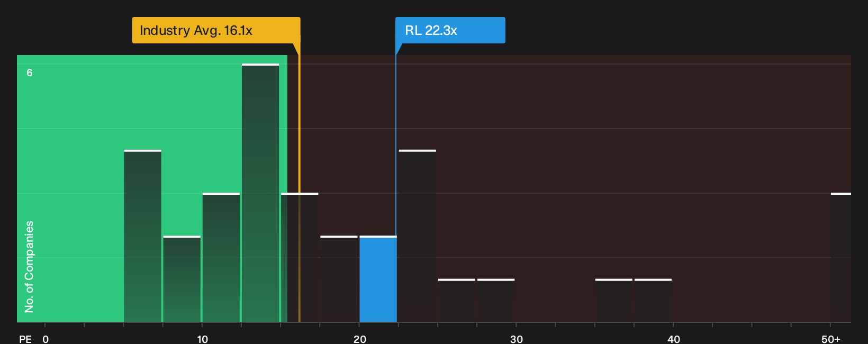The height and width of the screenshot is (344, 868).
Task: Select the bar at PE 22.5-25
Action: click(418, 236)
